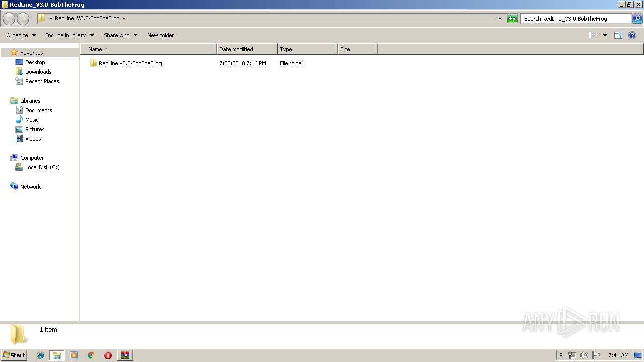
Task: Change view using the views icon
Action: coord(593,35)
